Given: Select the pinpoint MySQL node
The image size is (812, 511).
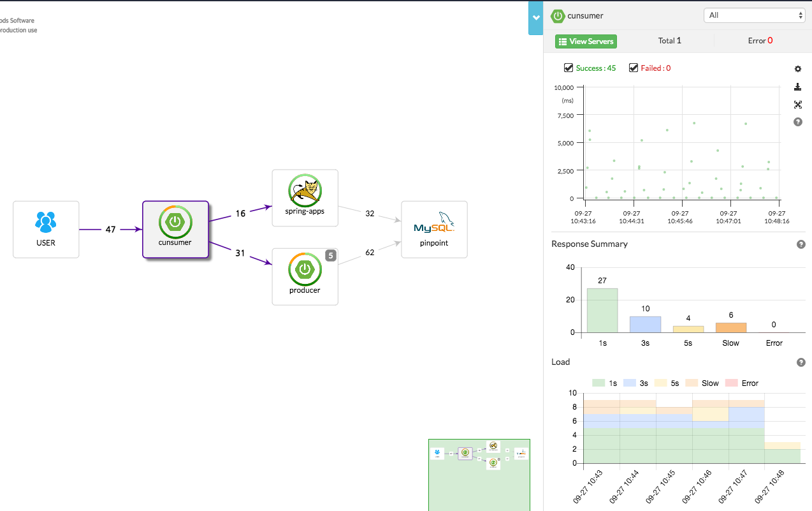Looking at the screenshot, I should tap(434, 230).
